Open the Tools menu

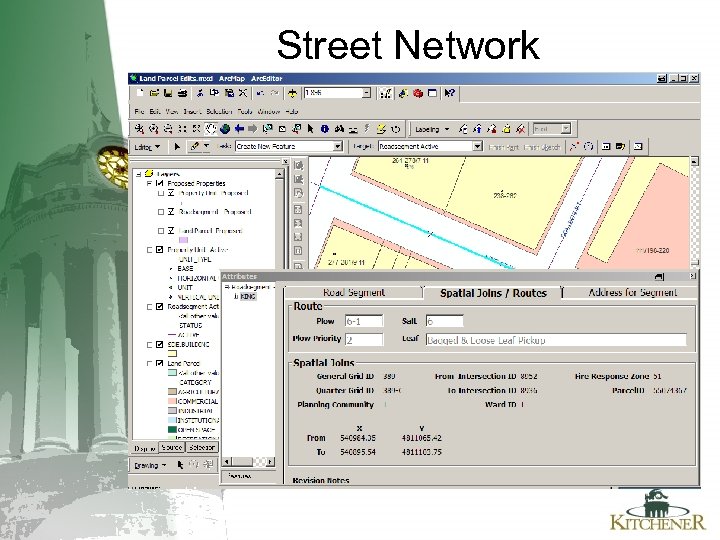point(245,112)
